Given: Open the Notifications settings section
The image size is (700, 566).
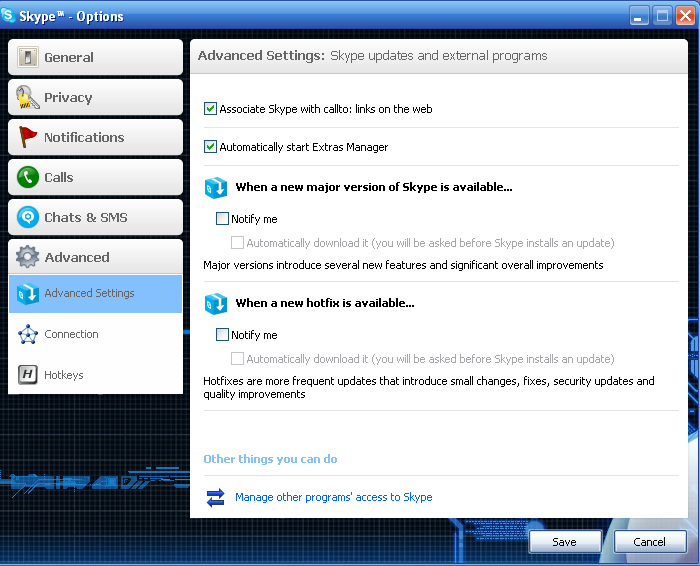Looking at the screenshot, I should click(x=96, y=137).
